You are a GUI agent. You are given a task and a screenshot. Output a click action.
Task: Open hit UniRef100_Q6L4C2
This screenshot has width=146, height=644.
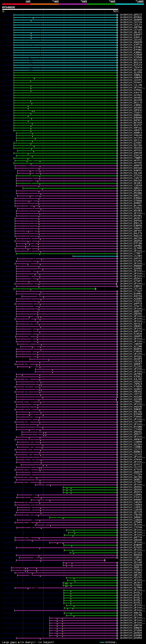point(131,32)
